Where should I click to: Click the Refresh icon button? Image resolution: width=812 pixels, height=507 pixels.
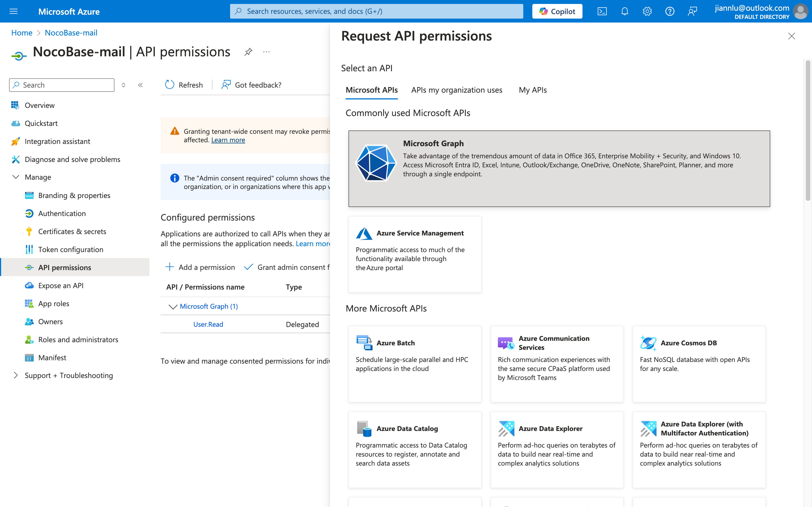(x=170, y=85)
